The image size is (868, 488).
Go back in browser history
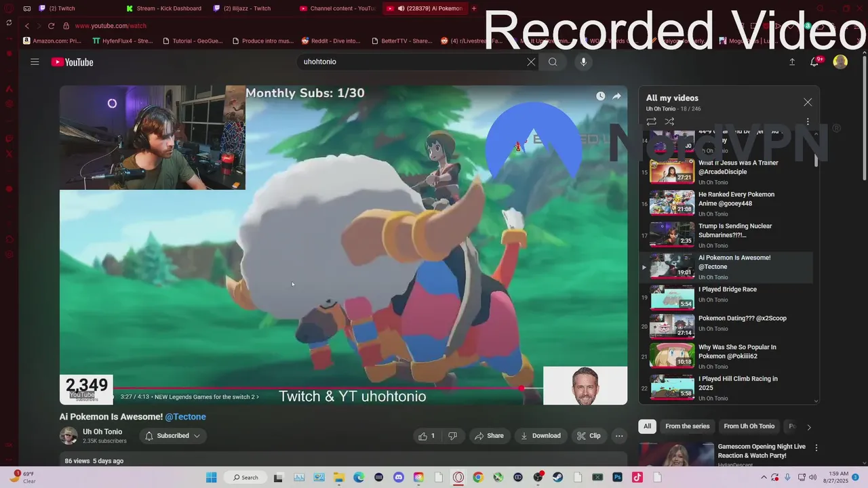27,26
